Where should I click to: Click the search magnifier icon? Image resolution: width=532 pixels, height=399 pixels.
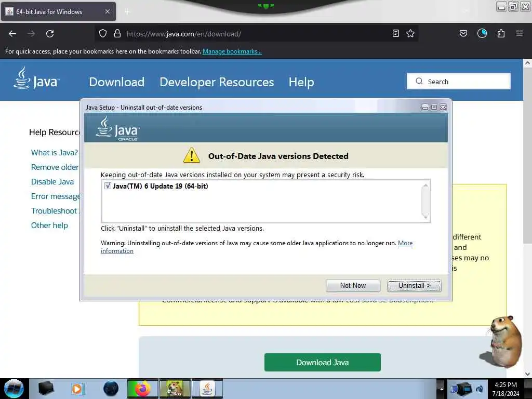[x=419, y=81]
